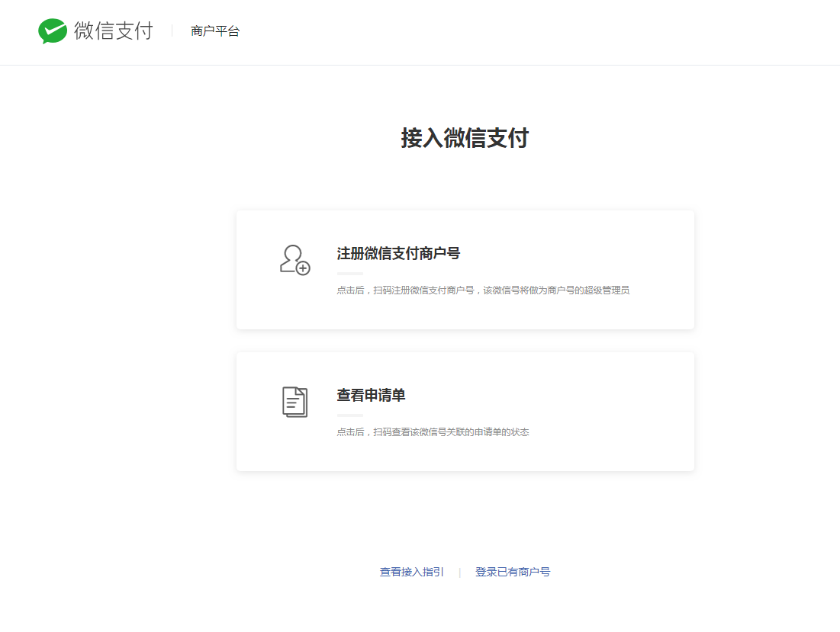The width and height of the screenshot is (840, 632).
Task: Open the 查看接入指引 link
Action: (x=411, y=572)
